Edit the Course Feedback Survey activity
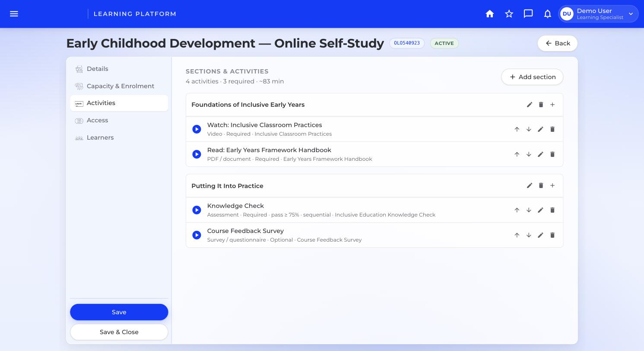The image size is (644, 351). (x=540, y=235)
